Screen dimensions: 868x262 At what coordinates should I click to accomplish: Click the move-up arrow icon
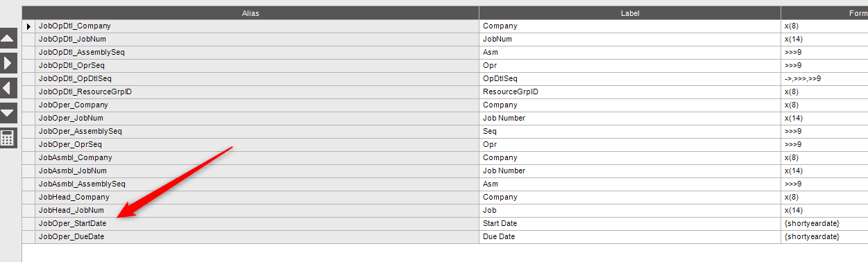click(8, 37)
